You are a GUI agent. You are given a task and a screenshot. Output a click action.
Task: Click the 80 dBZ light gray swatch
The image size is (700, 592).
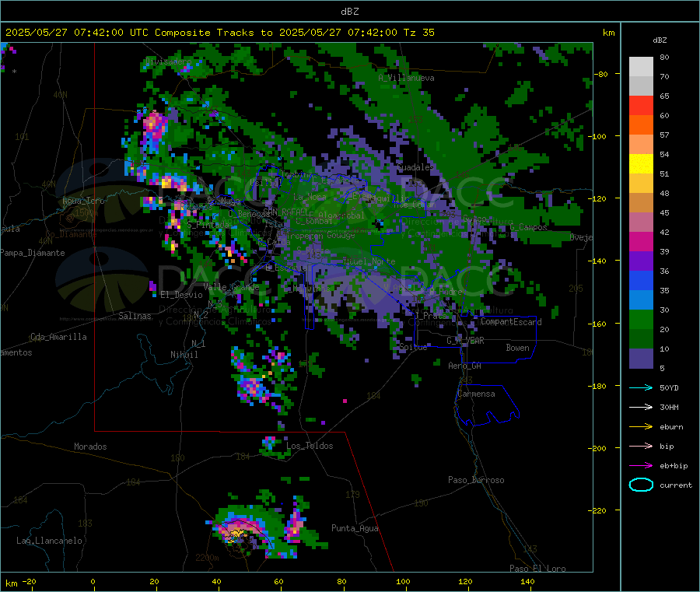pos(641,67)
